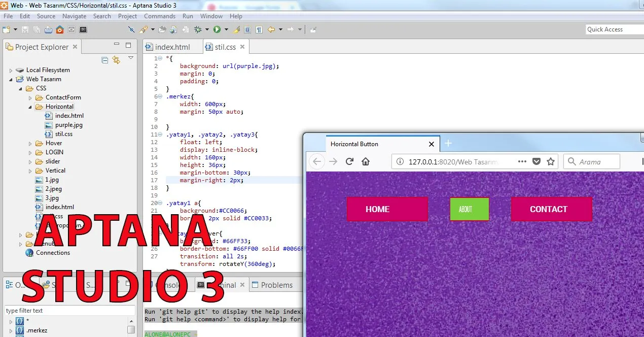Switch to the Problems tab
Screen dimensions: 644x337
click(272, 285)
